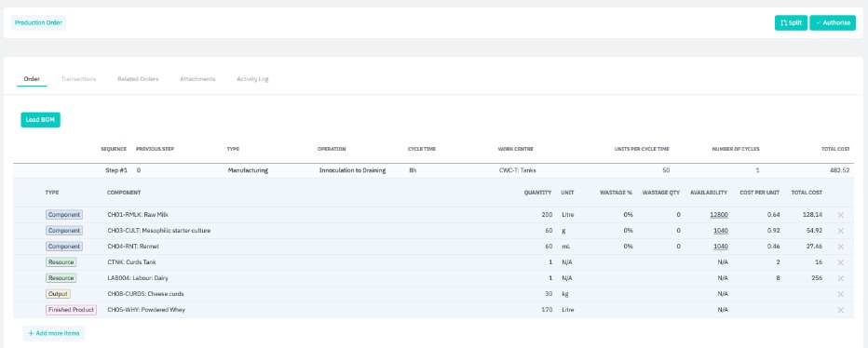This screenshot has width=868, height=348.
Task: Click the Raw Milk quantity 200
Action: coord(547,215)
